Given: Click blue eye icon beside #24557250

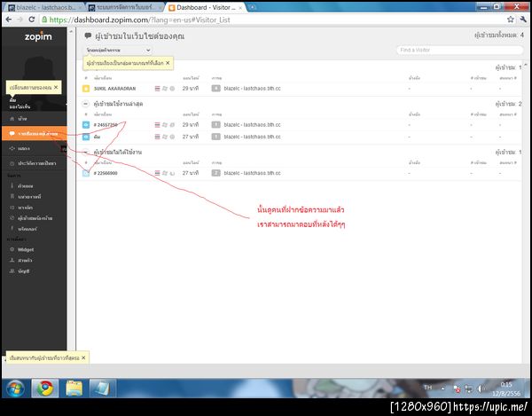Looking at the screenshot, I should [x=86, y=125].
